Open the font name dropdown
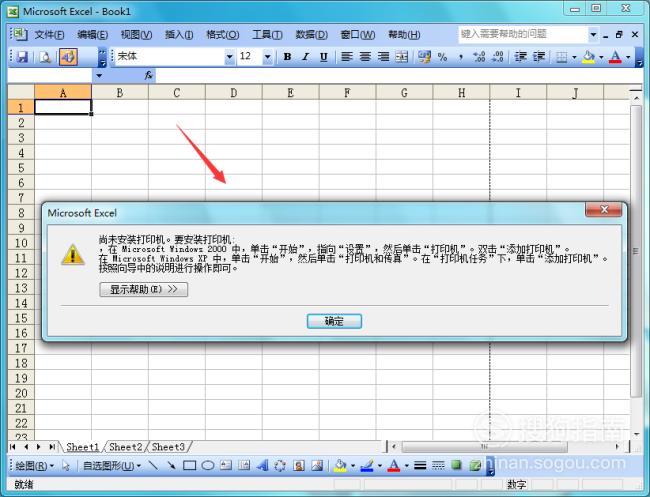Viewport: 650px width, 497px height. [229, 57]
